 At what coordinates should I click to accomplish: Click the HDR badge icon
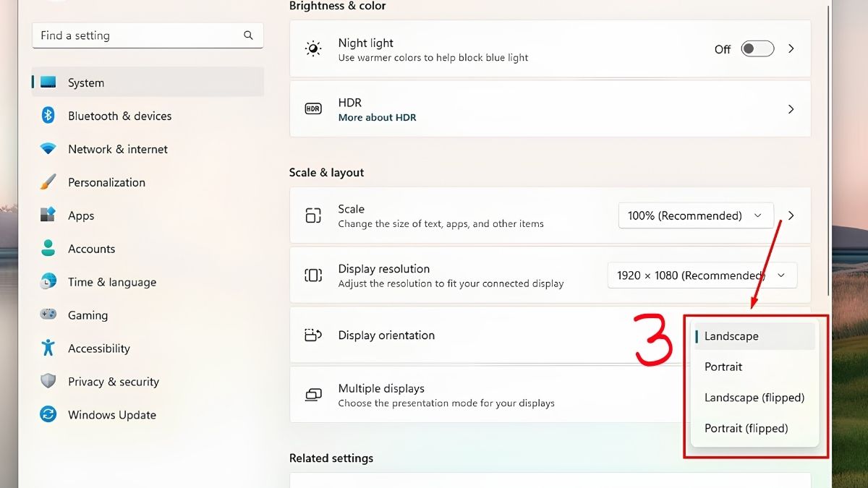click(x=313, y=108)
